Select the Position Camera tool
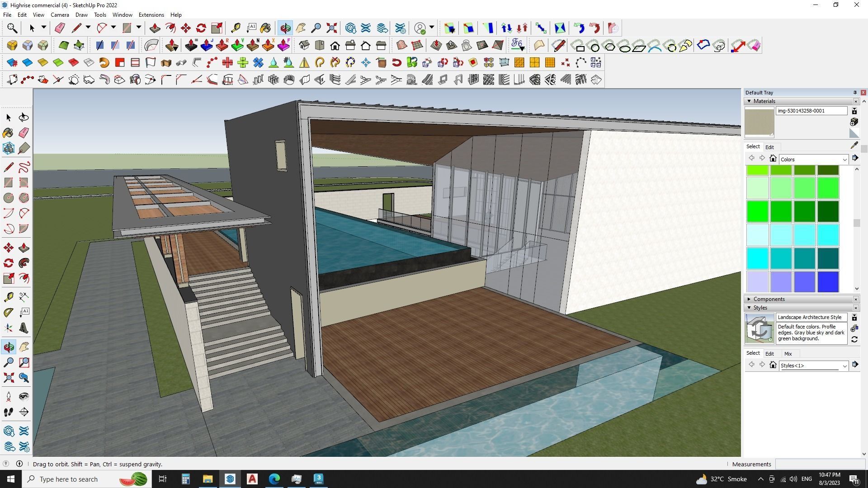The width and height of the screenshot is (868, 488). pyautogui.click(x=8, y=397)
